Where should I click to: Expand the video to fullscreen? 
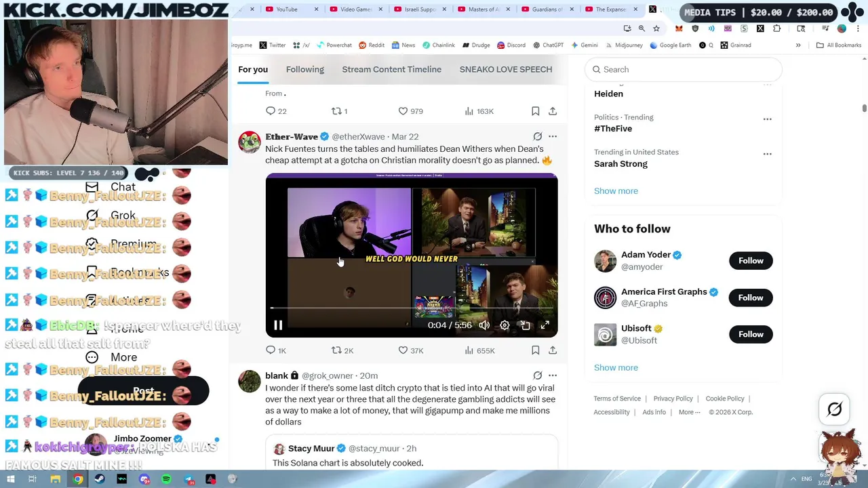[x=545, y=325]
